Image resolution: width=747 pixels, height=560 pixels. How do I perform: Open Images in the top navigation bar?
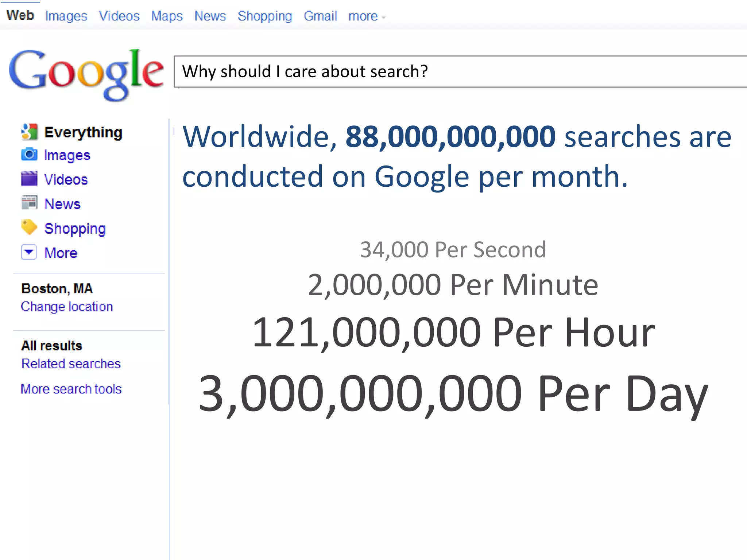tap(66, 16)
